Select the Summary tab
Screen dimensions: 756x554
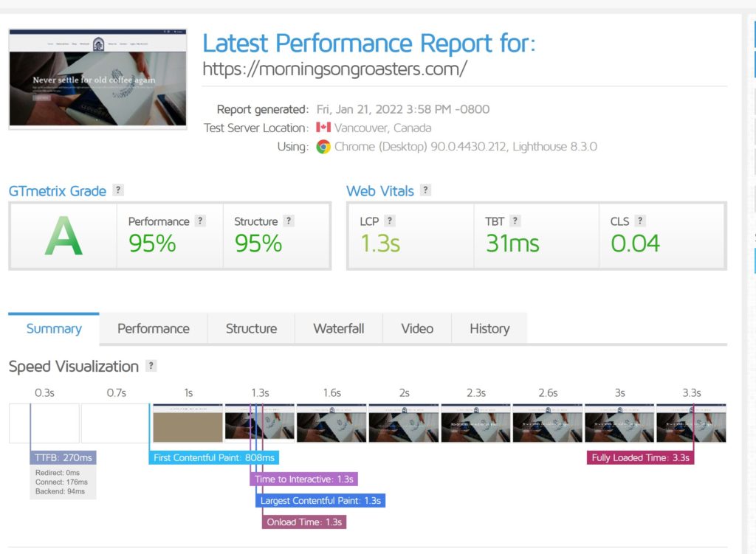pyautogui.click(x=54, y=328)
